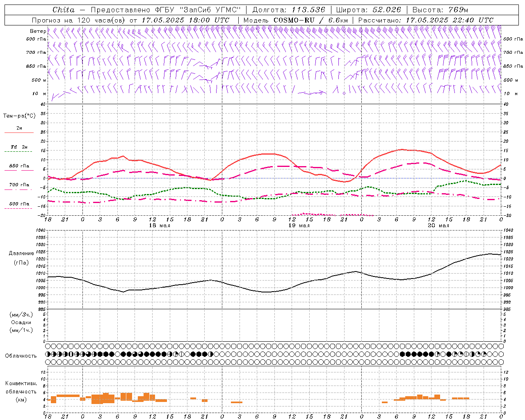Viewport: 525px width, 420px height.
Task: Click '500 гПа' in the temperature legend
Action: click(19, 204)
